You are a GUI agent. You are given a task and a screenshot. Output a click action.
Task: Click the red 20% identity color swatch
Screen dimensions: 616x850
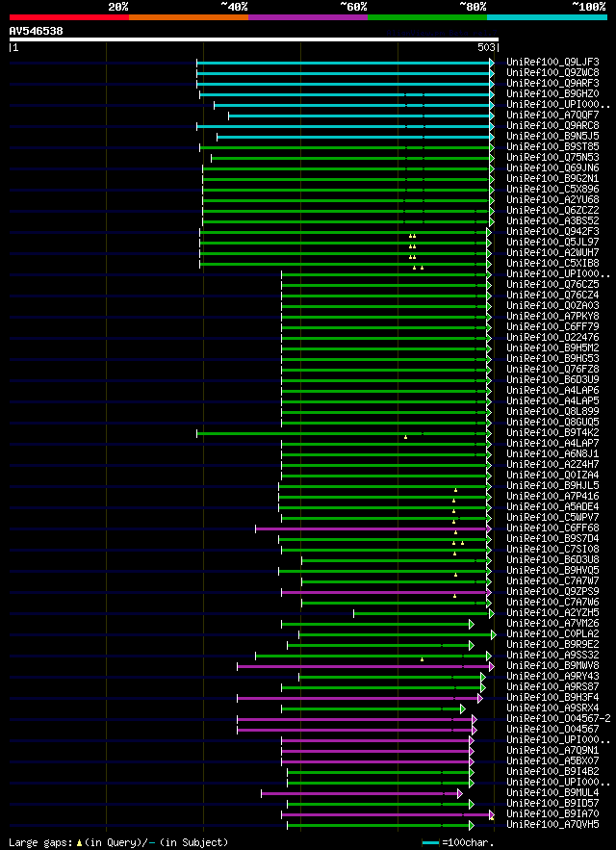point(69,17)
